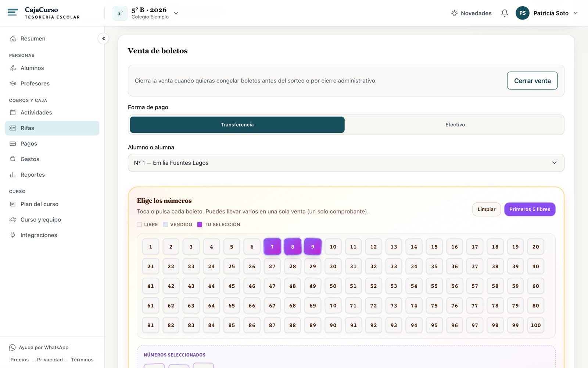Deselect ticket number 7
Screen dimensions: 588x368
pos(272,247)
